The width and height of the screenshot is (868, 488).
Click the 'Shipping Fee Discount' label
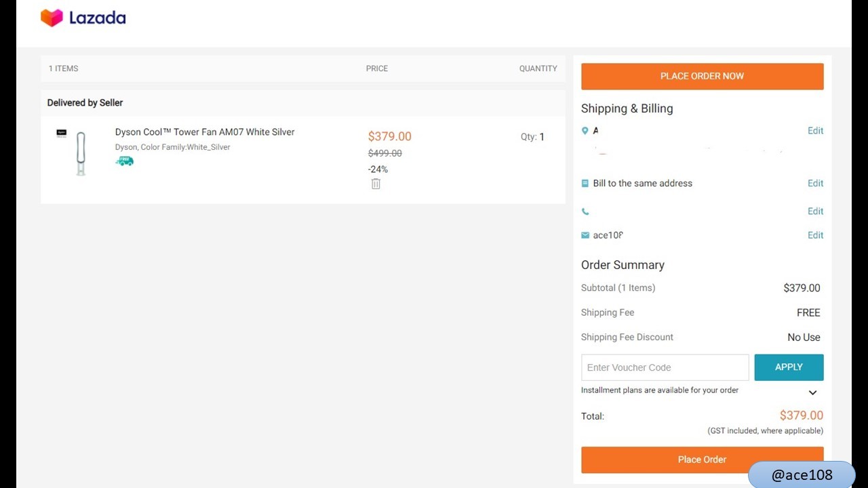[627, 337]
